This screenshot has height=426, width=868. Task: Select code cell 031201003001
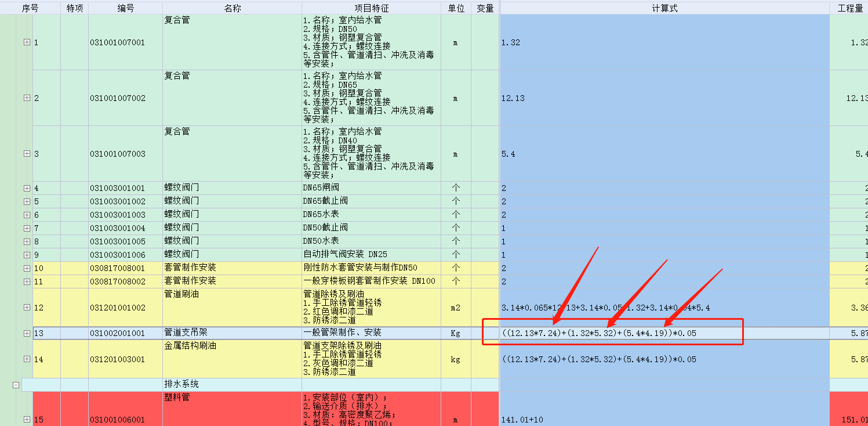point(125,359)
